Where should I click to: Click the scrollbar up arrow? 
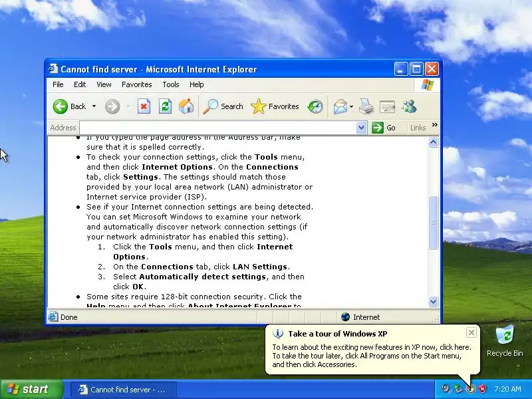(434, 142)
